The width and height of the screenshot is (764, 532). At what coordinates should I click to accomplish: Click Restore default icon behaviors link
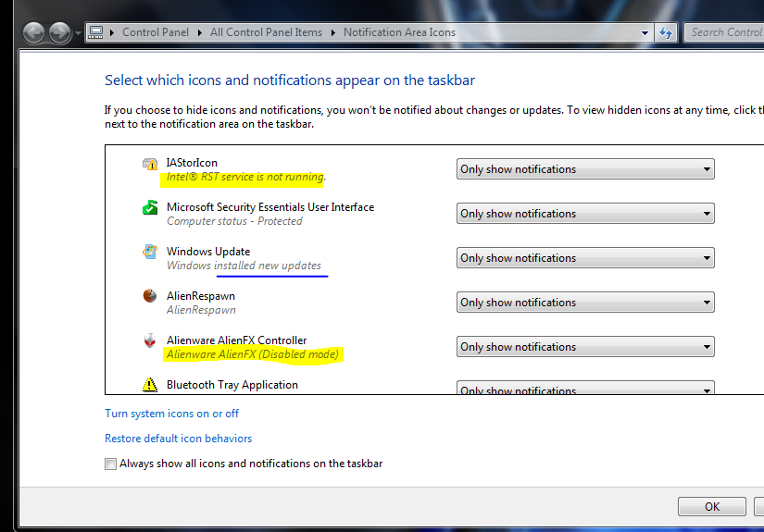[x=179, y=439]
